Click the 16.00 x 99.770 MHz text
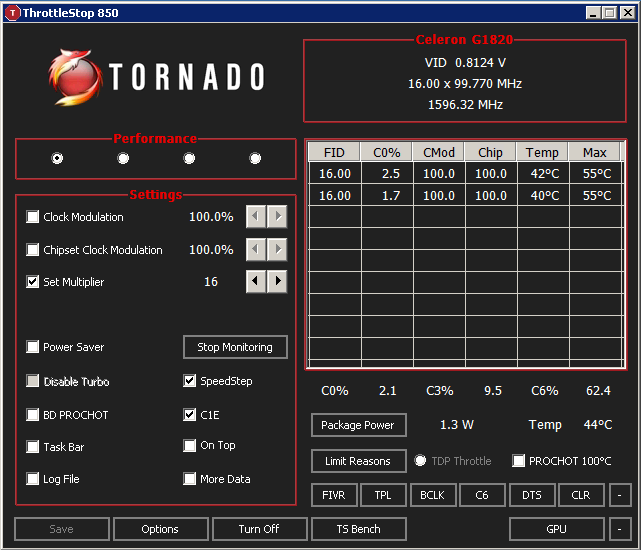The height and width of the screenshot is (550, 641). coord(465,83)
